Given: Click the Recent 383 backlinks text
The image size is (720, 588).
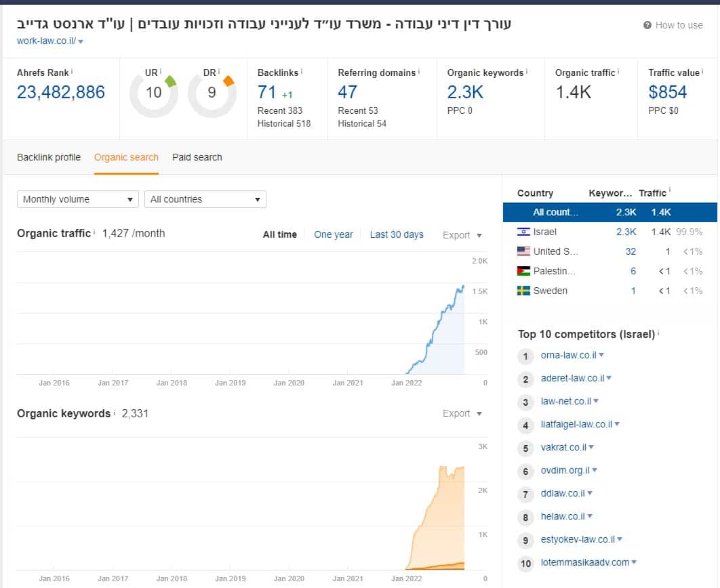Looking at the screenshot, I should (279, 110).
